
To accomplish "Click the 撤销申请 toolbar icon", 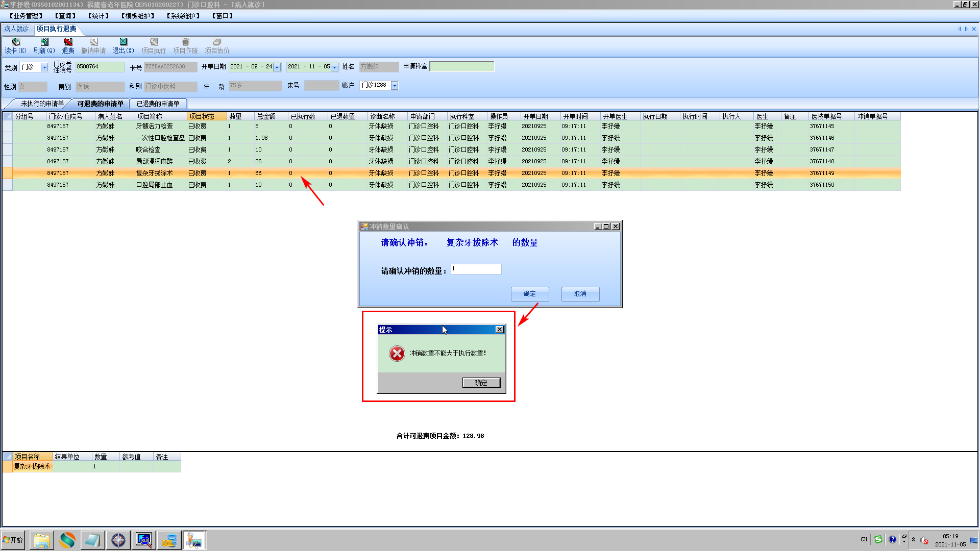I will tap(93, 42).
